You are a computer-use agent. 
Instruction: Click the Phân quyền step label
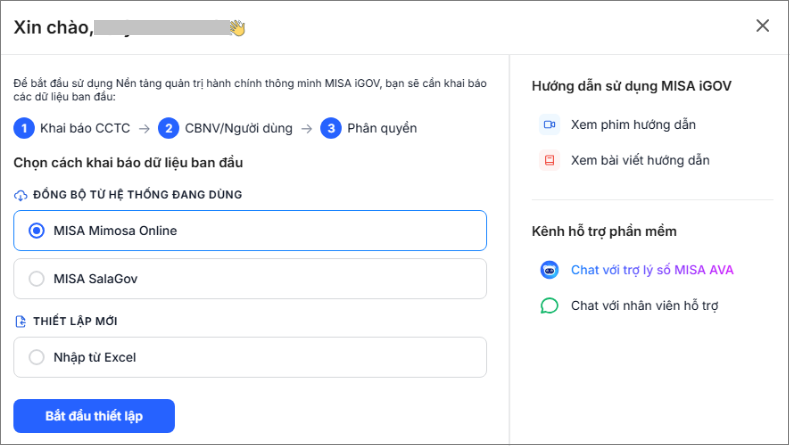pos(382,128)
